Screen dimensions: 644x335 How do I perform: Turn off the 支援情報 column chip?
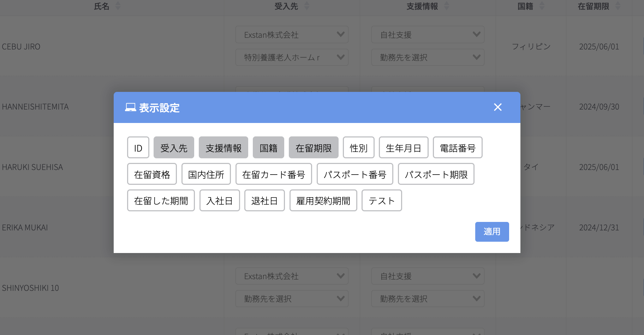(x=223, y=148)
